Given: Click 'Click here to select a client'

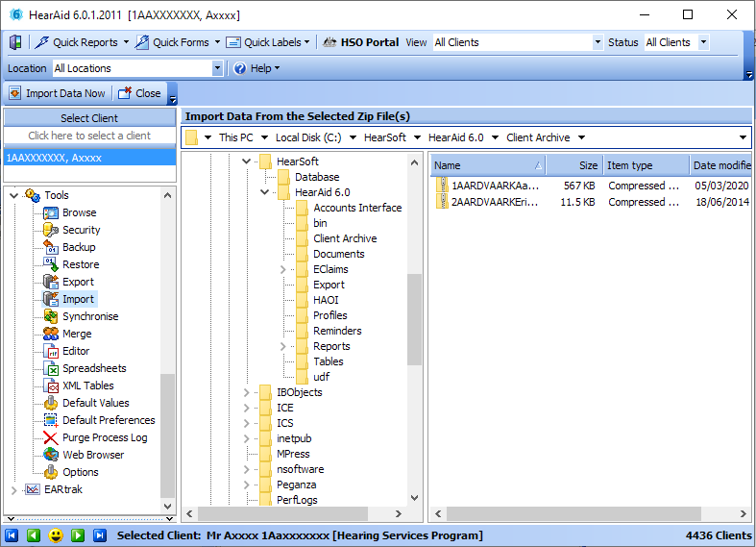Looking at the screenshot, I should click(89, 136).
